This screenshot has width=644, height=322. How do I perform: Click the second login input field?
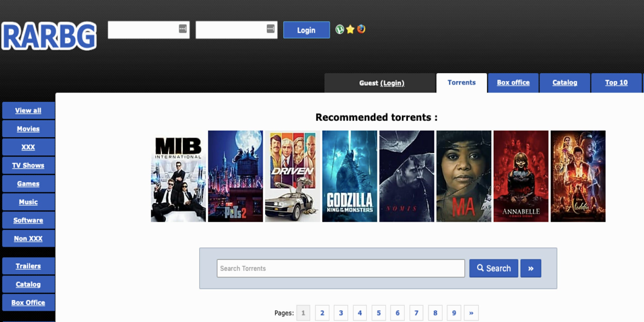click(x=236, y=30)
